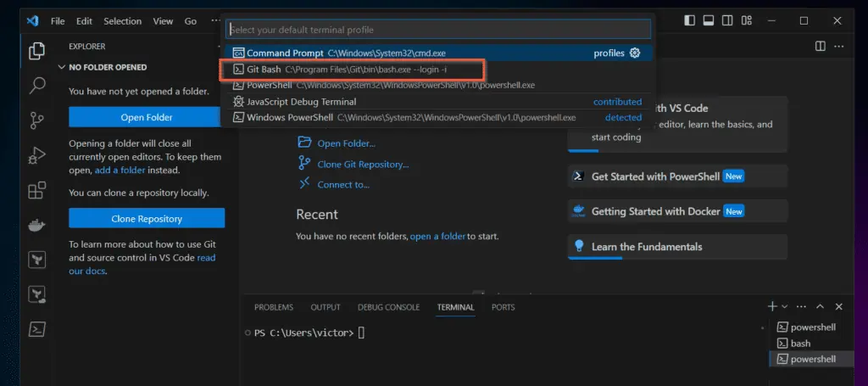Open the launch profile dropdown chevron

pos(784,306)
